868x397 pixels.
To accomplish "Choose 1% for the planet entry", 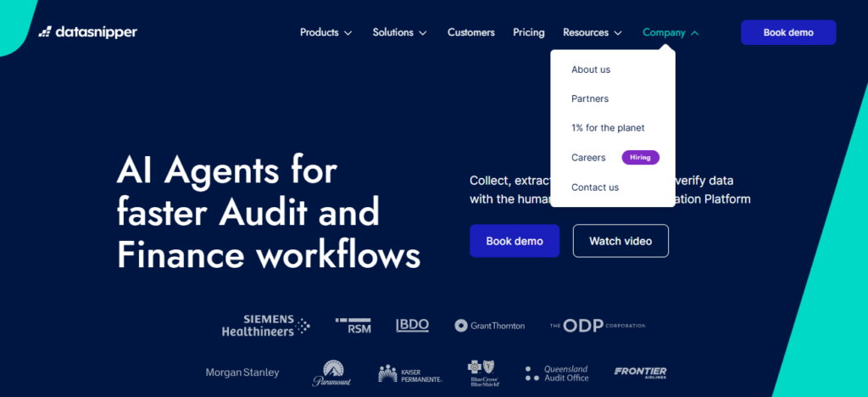I will click(608, 128).
